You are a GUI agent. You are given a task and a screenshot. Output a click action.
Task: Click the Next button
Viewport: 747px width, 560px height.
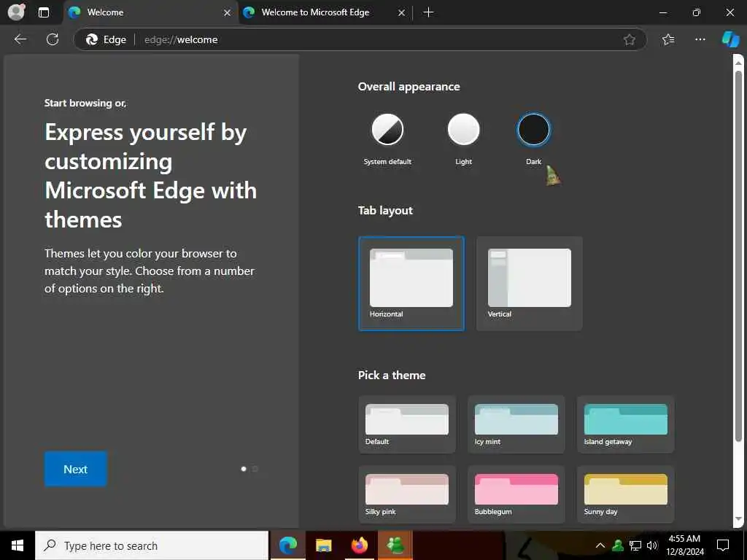pyautogui.click(x=76, y=469)
